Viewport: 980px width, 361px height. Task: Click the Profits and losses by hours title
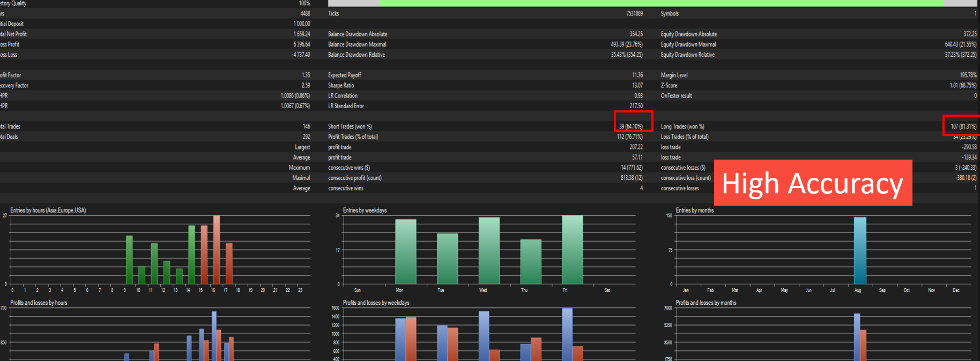(39, 303)
